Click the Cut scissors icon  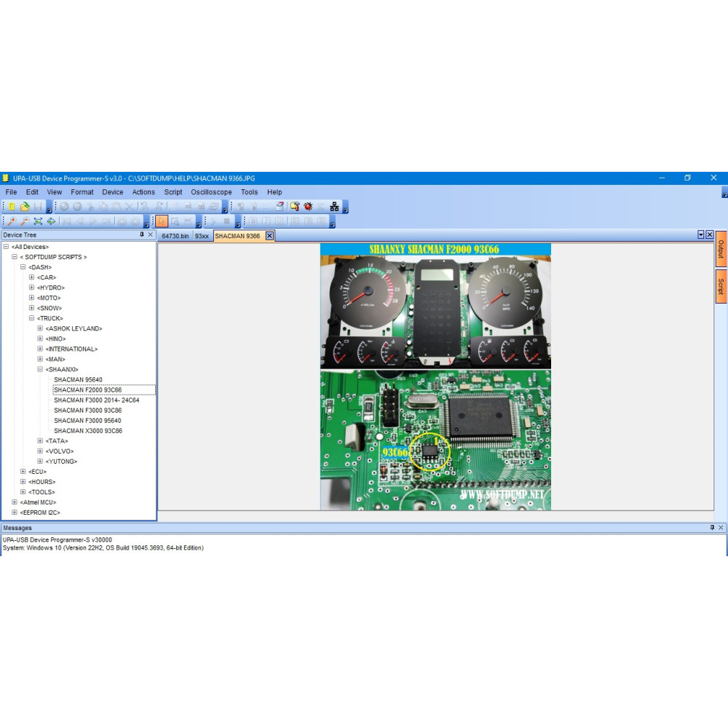[x=90, y=207]
